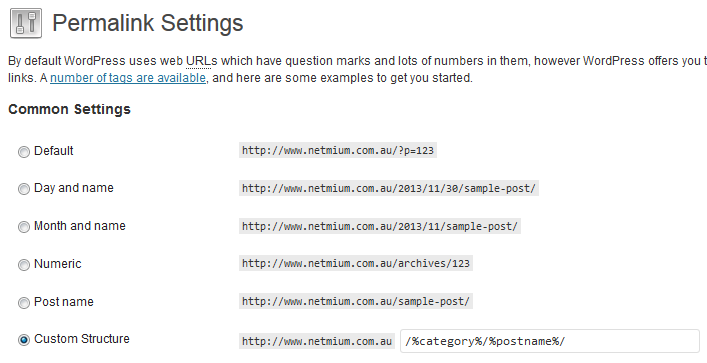
Task: Click the 2013/11/30/sample-post example URL
Action: (x=389, y=188)
